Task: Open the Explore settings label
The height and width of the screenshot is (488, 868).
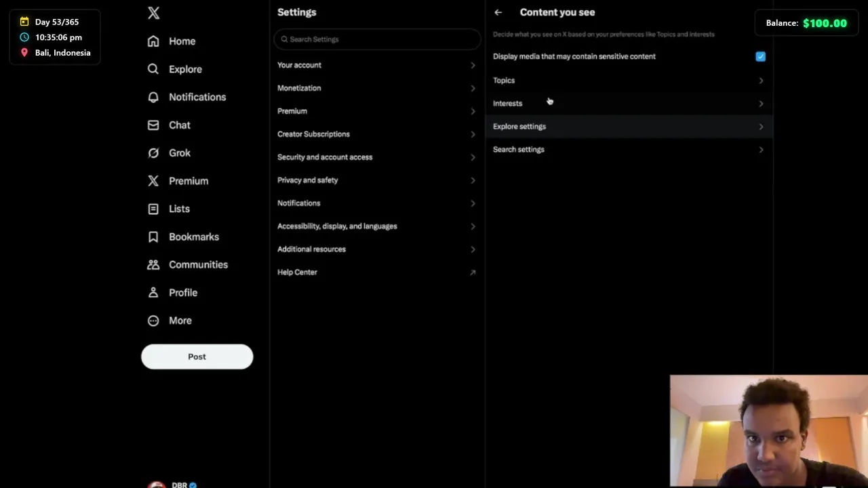Action: pyautogui.click(x=519, y=127)
